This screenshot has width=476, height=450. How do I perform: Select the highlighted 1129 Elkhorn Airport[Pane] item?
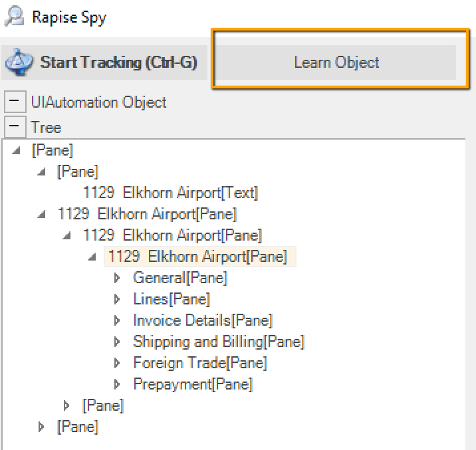pyautogui.click(x=197, y=257)
